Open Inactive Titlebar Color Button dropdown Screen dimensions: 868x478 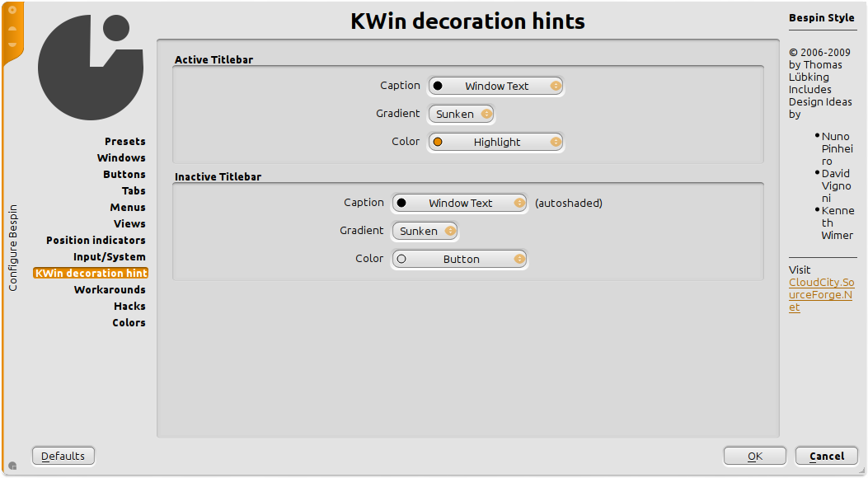point(459,259)
